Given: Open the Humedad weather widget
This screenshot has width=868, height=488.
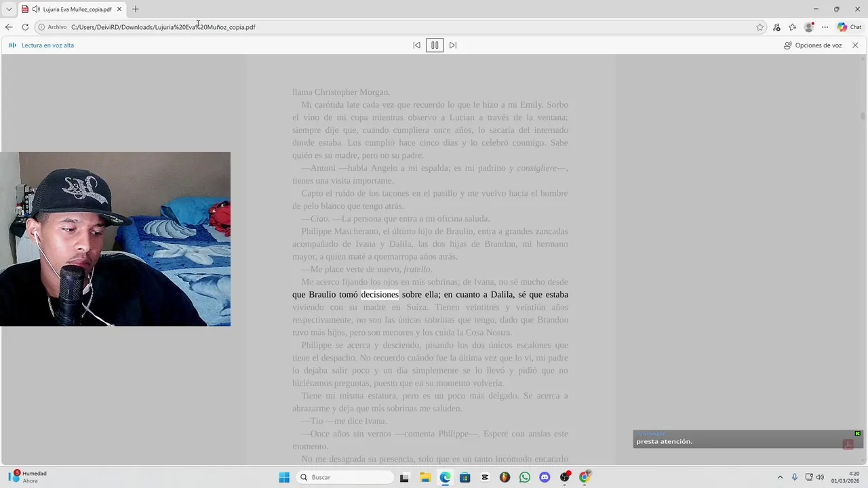Looking at the screenshot, I should (x=27, y=477).
